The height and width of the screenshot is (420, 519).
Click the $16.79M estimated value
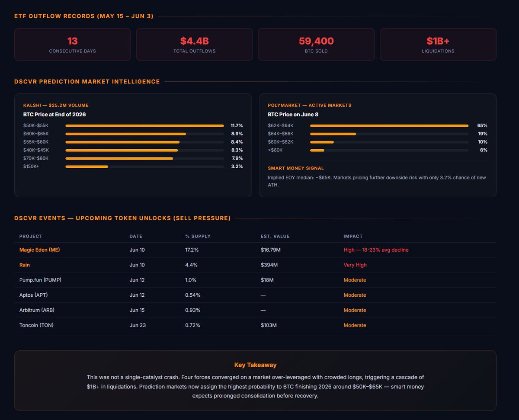(271, 250)
